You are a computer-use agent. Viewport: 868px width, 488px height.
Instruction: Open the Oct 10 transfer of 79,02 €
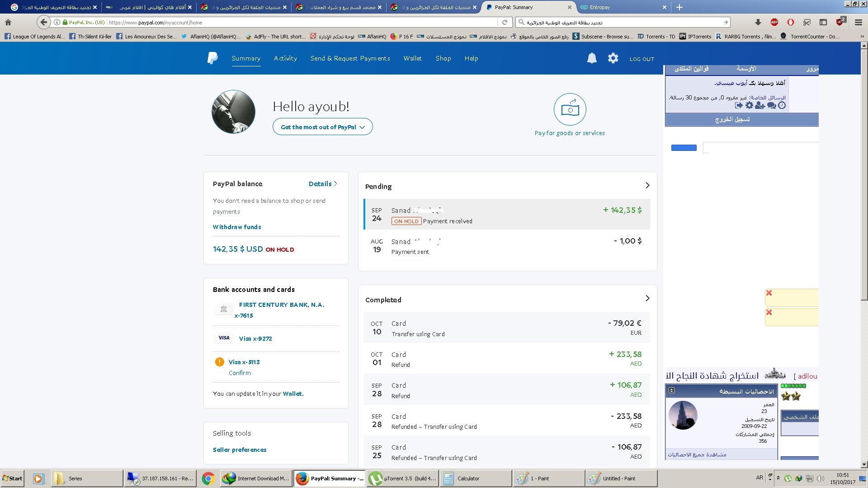click(x=507, y=327)
